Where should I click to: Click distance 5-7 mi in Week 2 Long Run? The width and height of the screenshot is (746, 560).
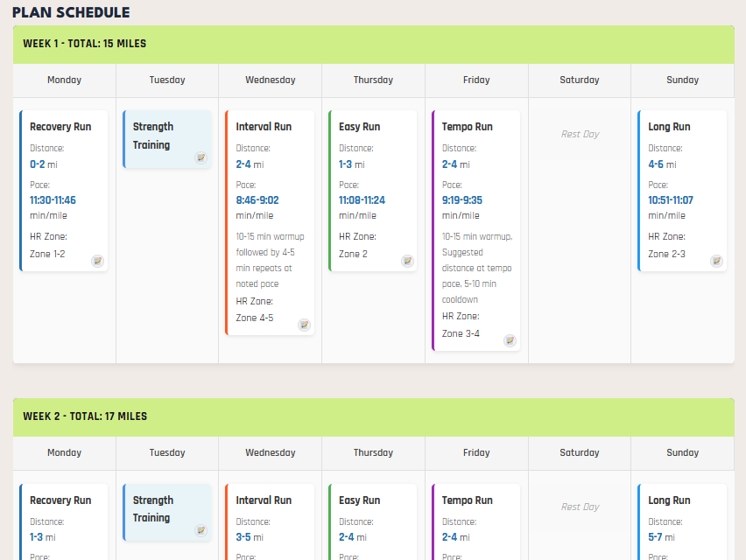(661, 537)
